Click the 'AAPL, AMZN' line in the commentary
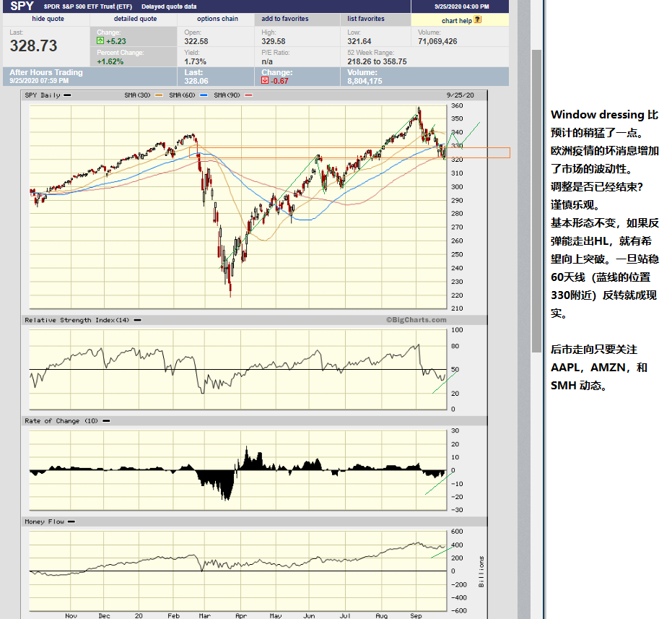Viewport: 672px width, 619px height. pyautogui.click(x=598, y=368)
